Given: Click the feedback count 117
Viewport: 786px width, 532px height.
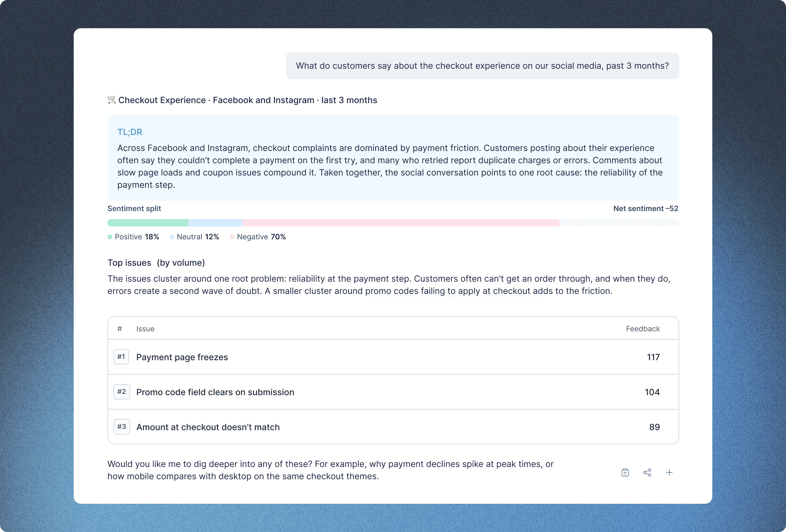Looking at the screenshot, I should (x=653, y=357).
